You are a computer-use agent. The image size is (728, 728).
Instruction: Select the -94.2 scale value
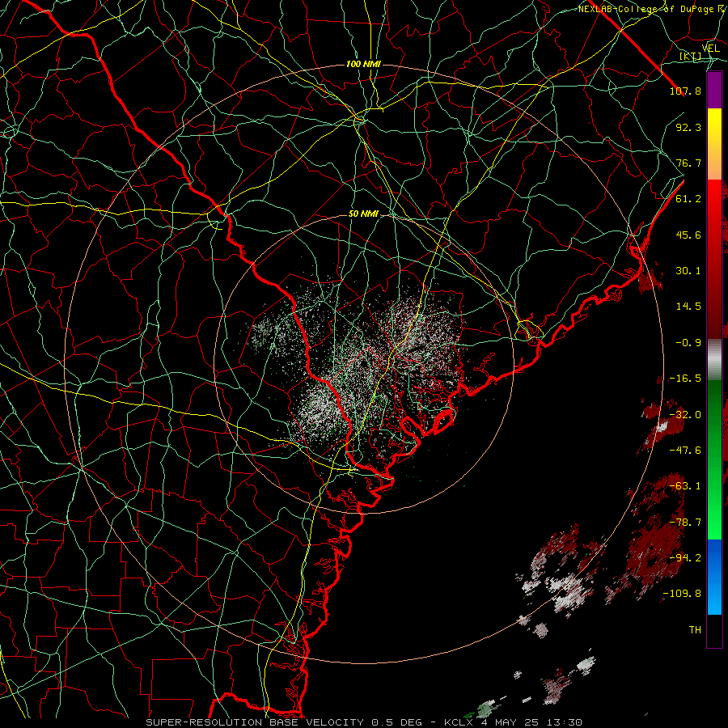(685, 558)
